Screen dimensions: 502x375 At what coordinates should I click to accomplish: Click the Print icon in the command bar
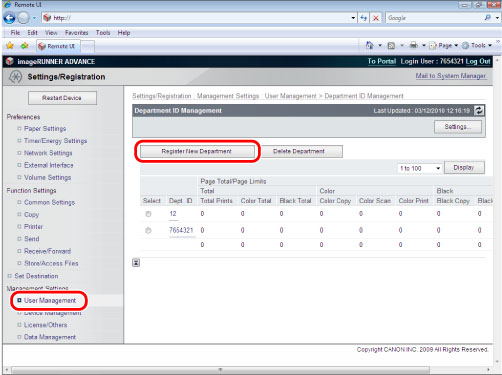point(414,45)
